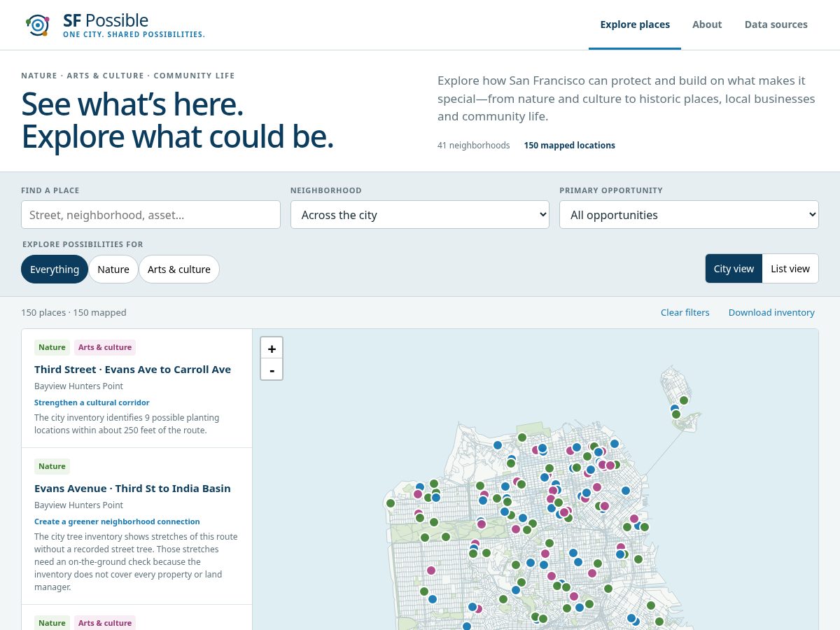Click the Download inventory link
This screenshot has width=840, height=630.
[x=771, y=312]
